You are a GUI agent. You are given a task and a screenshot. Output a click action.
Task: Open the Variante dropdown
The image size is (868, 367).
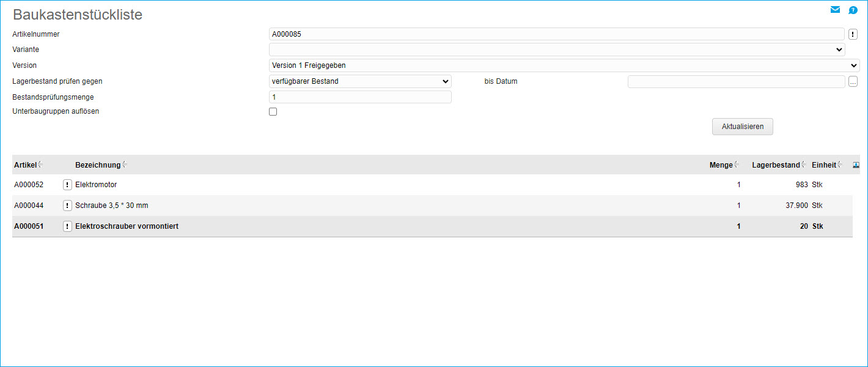point(556,50)
